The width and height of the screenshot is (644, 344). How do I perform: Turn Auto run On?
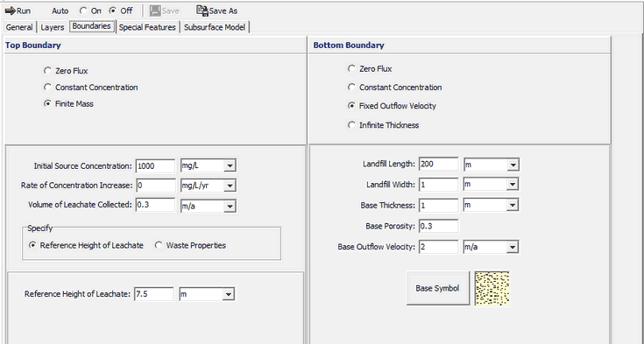point(83,11)
